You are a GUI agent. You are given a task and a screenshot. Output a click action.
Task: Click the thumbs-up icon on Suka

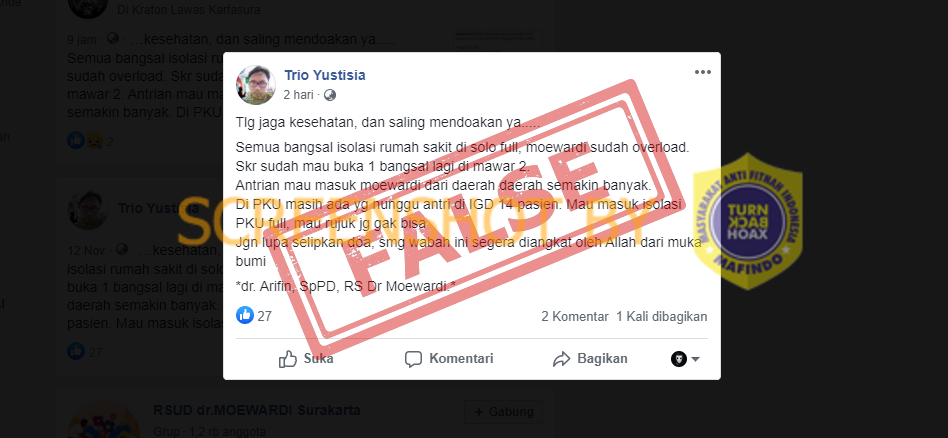coord(288,359)
